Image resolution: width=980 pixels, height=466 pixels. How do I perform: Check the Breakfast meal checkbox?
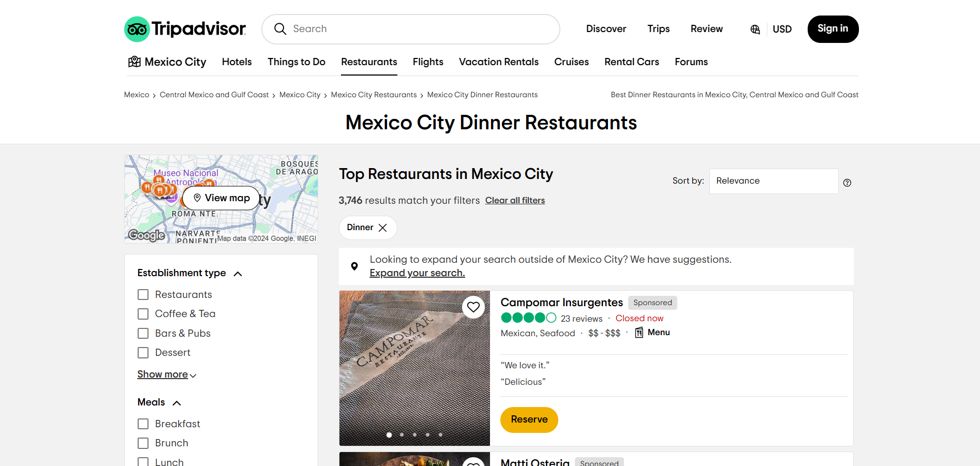coord(143,424)
